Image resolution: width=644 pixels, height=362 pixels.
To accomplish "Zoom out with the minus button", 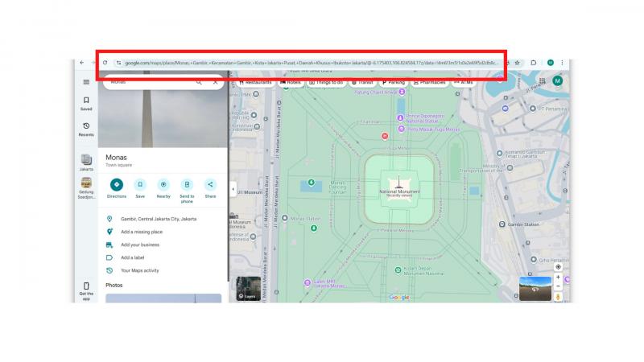I will tap(558, 286).
